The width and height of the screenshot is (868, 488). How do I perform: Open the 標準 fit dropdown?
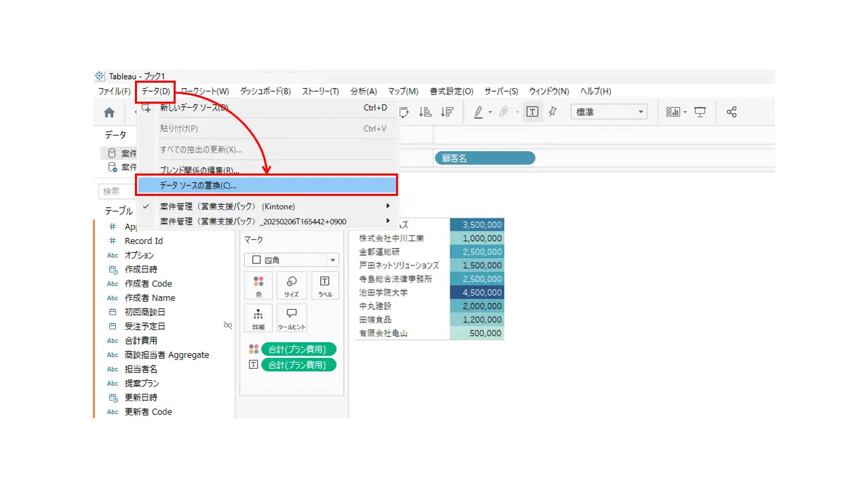click(609, 112)
